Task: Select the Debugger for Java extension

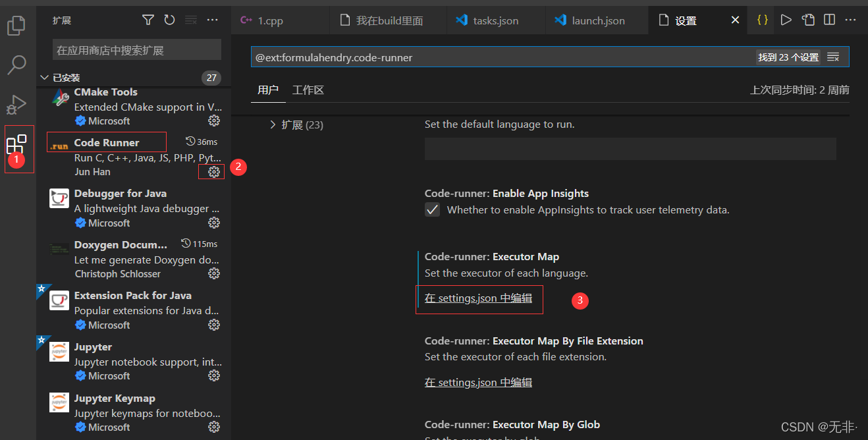Action: tap(134, 208)
